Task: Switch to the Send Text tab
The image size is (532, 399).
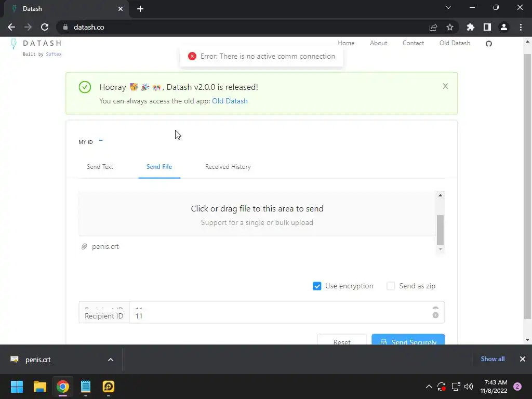Action: click(100, 167)
